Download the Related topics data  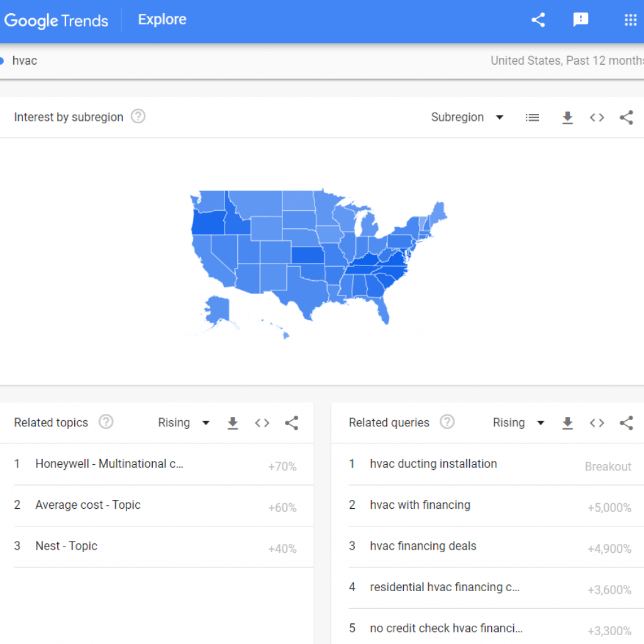point(233,423)
